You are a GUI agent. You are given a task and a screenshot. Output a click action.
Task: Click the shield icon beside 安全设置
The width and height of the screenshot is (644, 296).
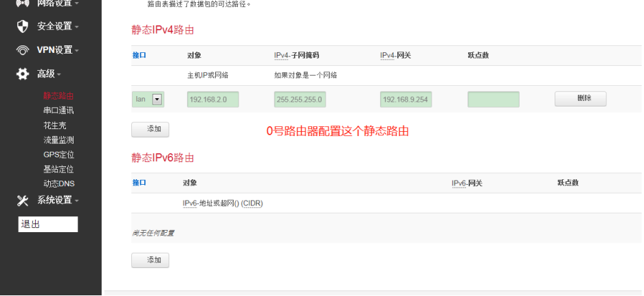click(x=23, y=26)
